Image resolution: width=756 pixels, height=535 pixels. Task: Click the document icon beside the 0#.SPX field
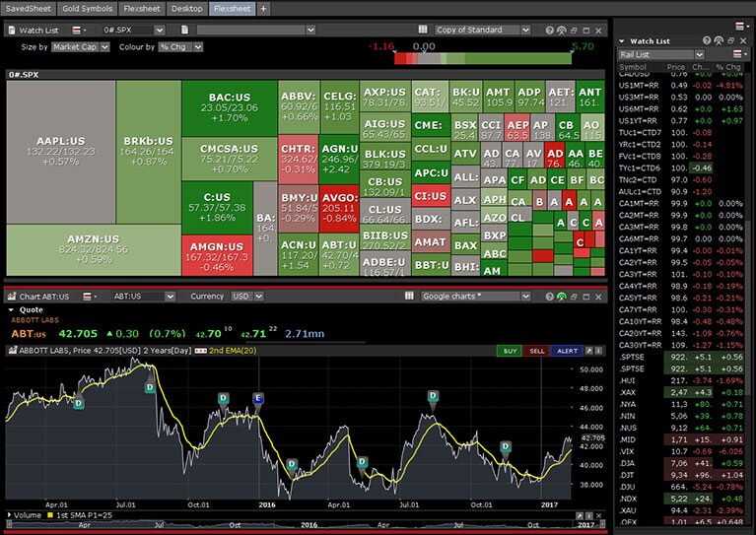[183, 31]
